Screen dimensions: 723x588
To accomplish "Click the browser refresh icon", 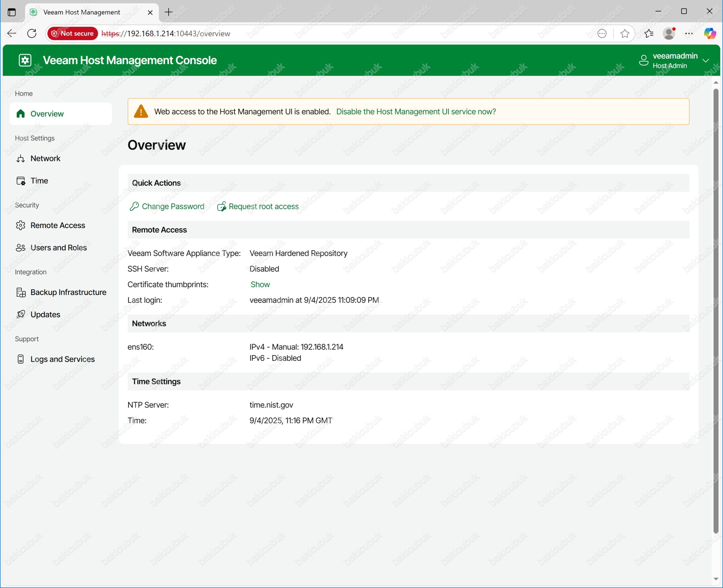I will point(32,34).
